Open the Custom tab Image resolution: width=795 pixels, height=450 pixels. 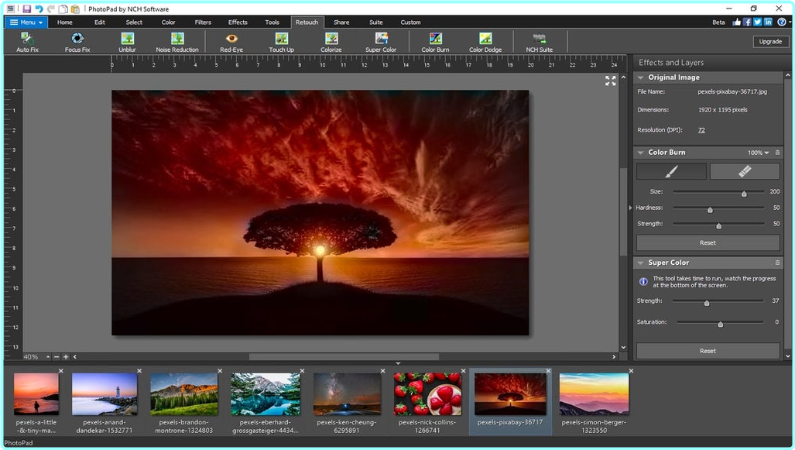point(411,22)
